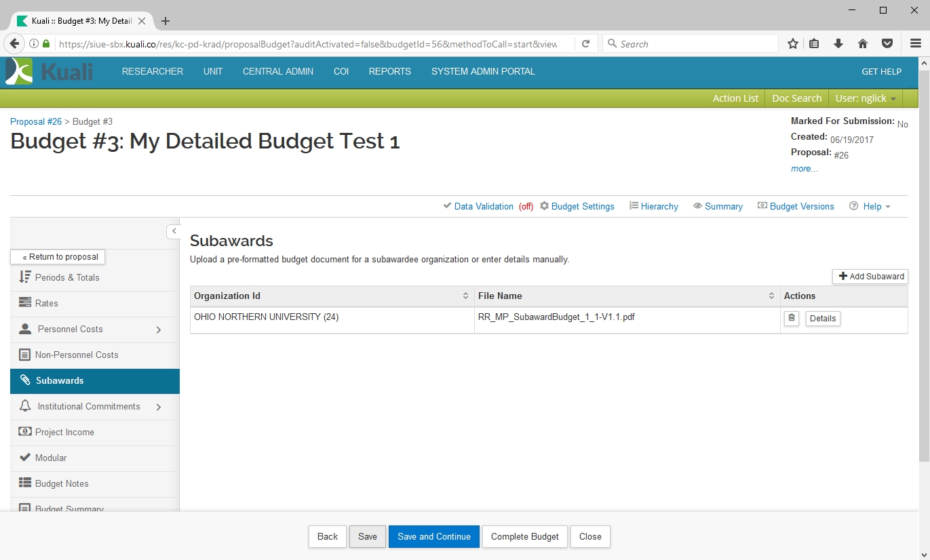930x560 pixels.
Task: Open the User: nglick dropdown
Action: coord(866,98)
